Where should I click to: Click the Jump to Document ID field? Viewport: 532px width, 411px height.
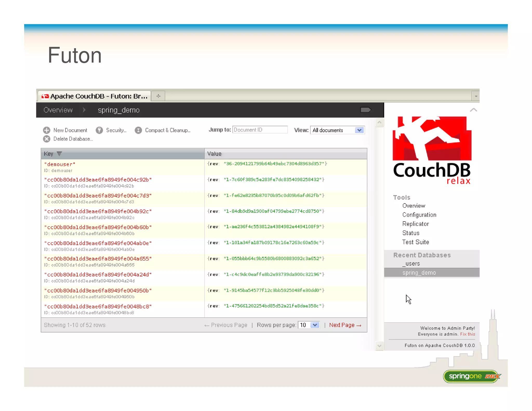260,130
